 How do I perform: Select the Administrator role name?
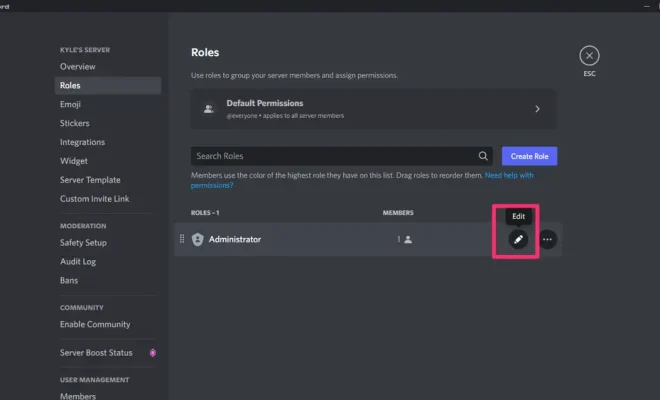(x=234, y=239)
